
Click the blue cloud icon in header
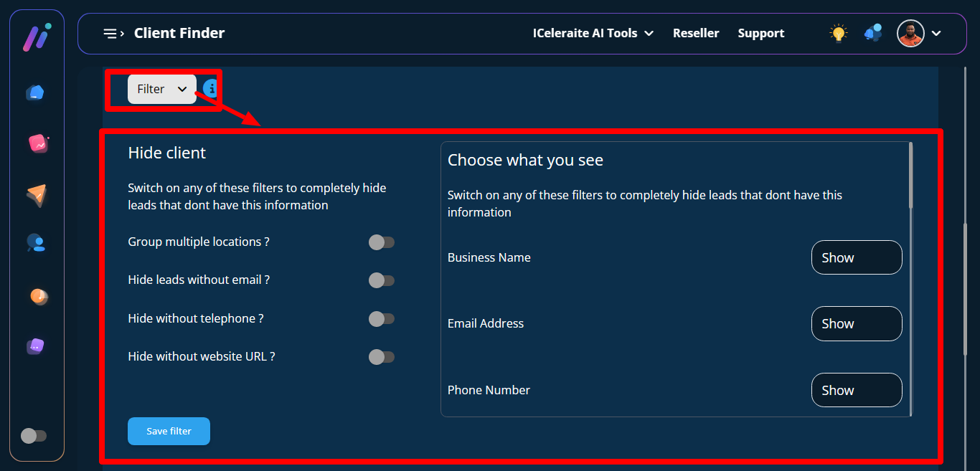[873, 33]
